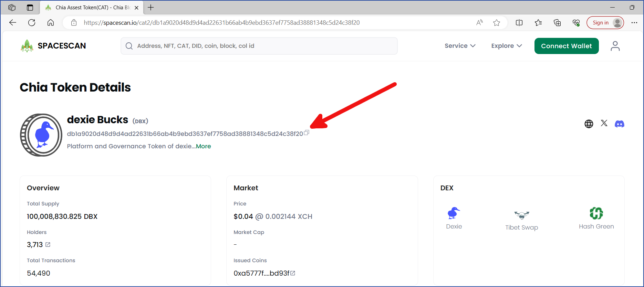
Task: Select the asset ID hash text
Action: tap(185, 134)
